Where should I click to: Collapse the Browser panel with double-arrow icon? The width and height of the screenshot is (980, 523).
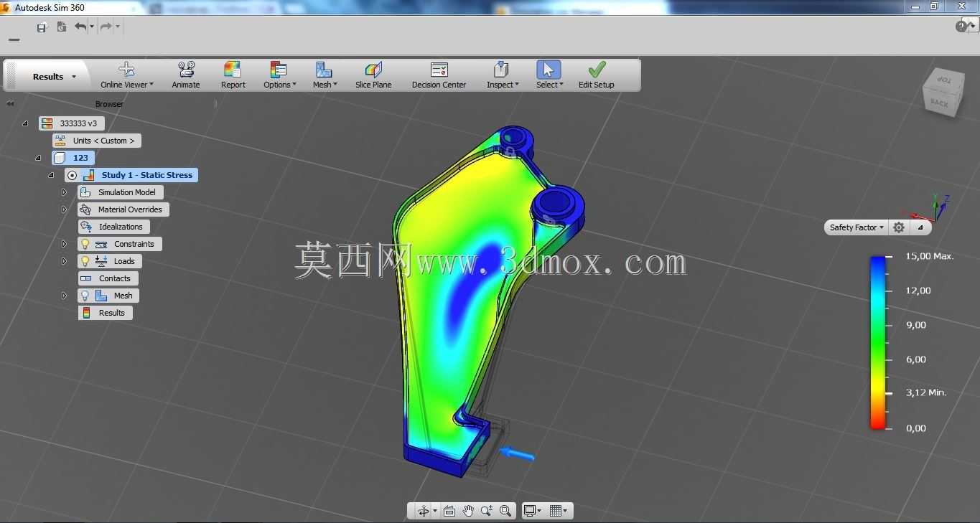point(10,104)
